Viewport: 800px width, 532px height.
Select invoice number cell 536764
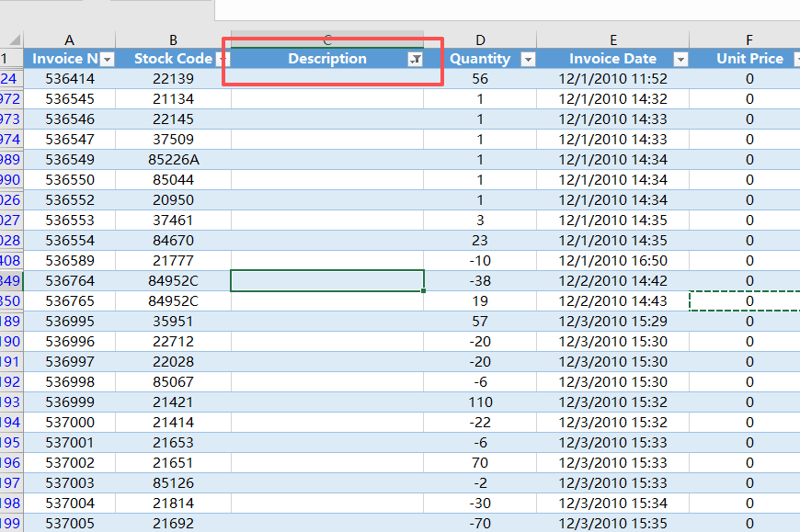pos(69,281)
